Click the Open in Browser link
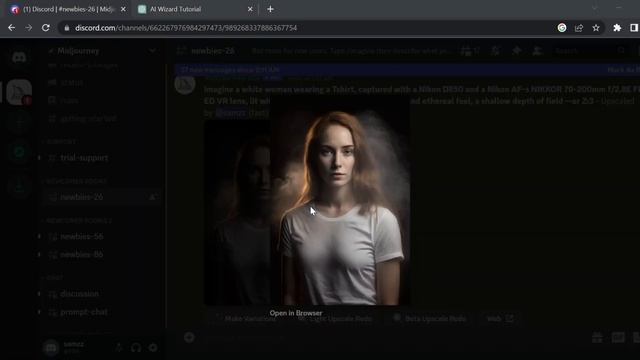Image resolution: width=640 pixels, height=360 pixels. coord(296,313)
